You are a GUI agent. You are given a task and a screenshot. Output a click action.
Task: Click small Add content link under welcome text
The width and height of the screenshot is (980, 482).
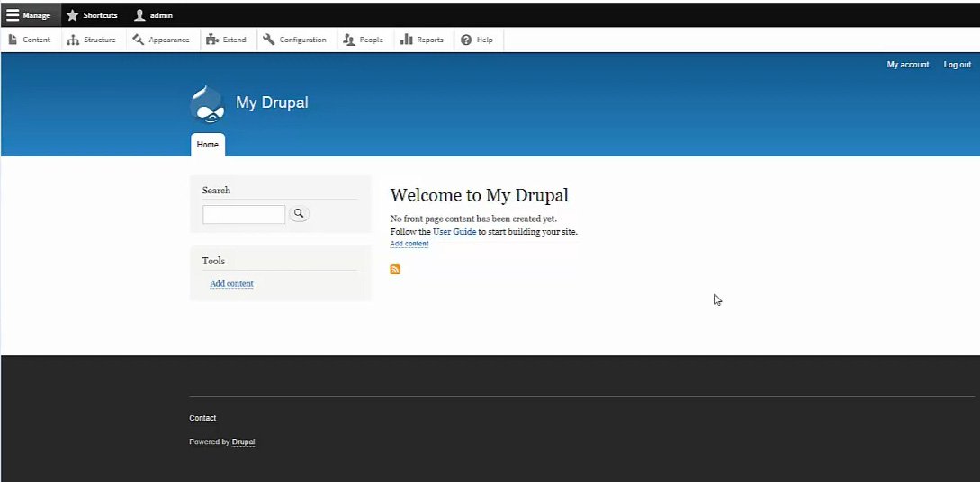click(409, 244)
